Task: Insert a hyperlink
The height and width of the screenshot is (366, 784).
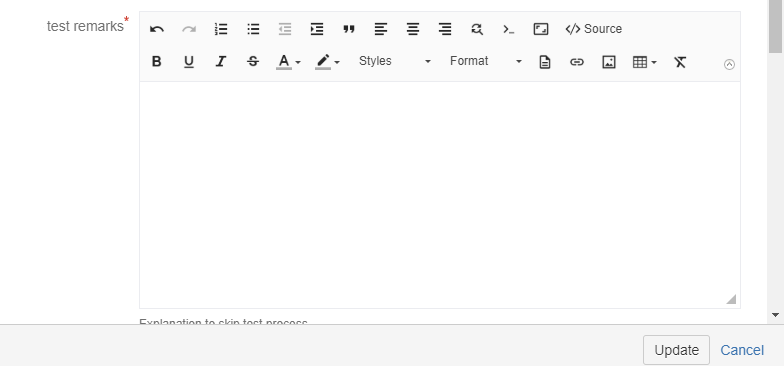Action: coord(577,62)
